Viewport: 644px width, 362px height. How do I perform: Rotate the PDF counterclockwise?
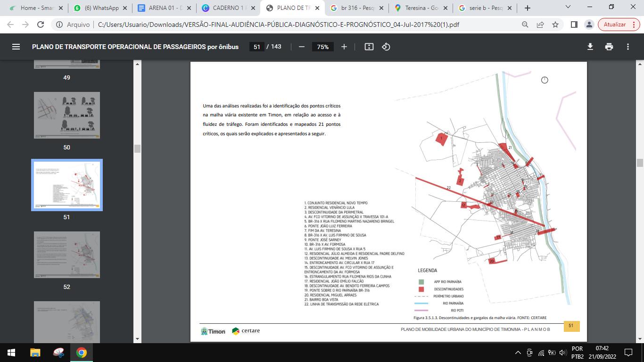pyautogui.click(x=386, y=47)
